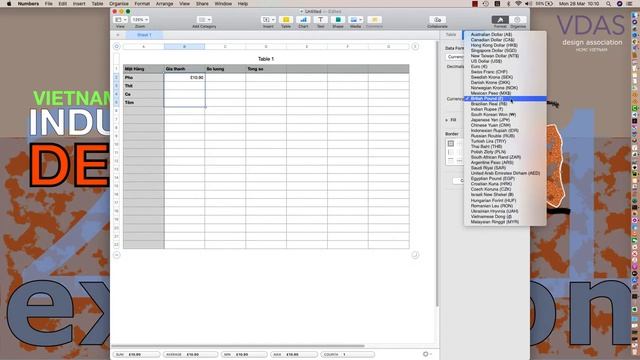640x360 pixels.
Task: Click the Wi-Fi icon in menu bar
Action: click(518, 4)
